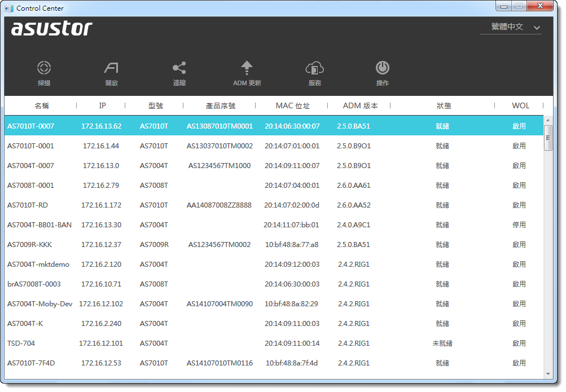Click ADM version 2.6.0.AA61
This screenshot has height=392, width=566.
point(354,186)
